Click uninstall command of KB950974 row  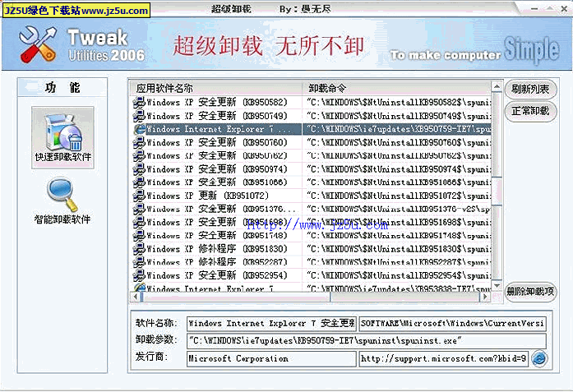click(x=399, y=169)
